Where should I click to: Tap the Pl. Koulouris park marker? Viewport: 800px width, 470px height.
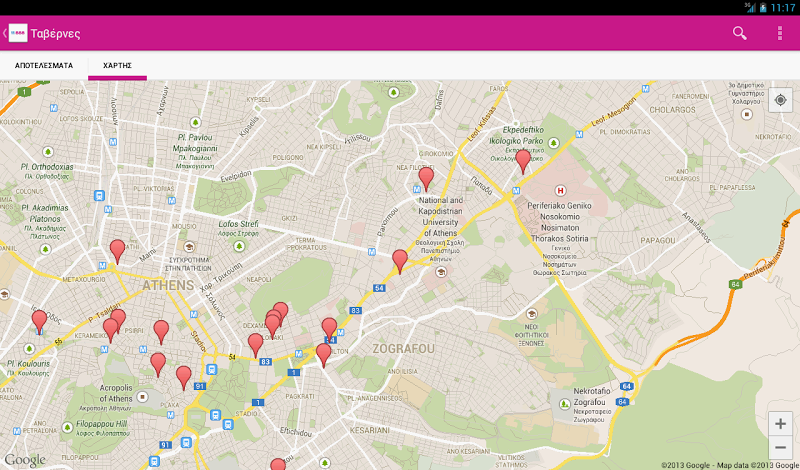(x=30, y=349)
